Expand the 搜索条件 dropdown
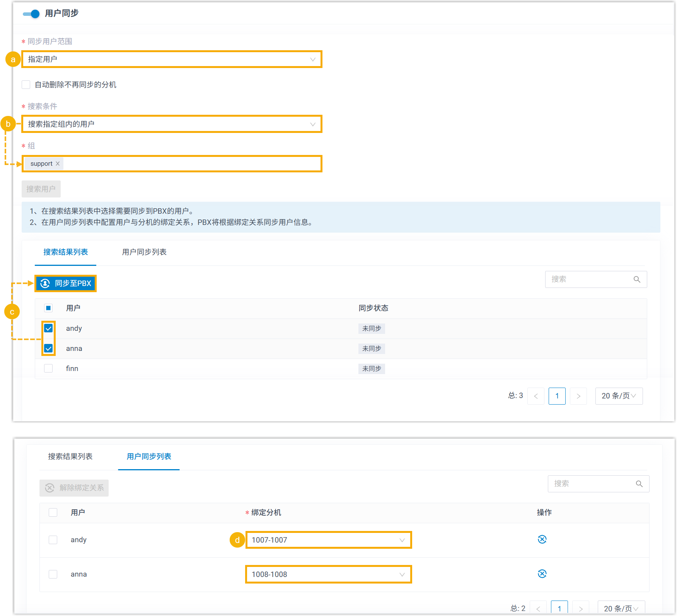 point(172,124)
